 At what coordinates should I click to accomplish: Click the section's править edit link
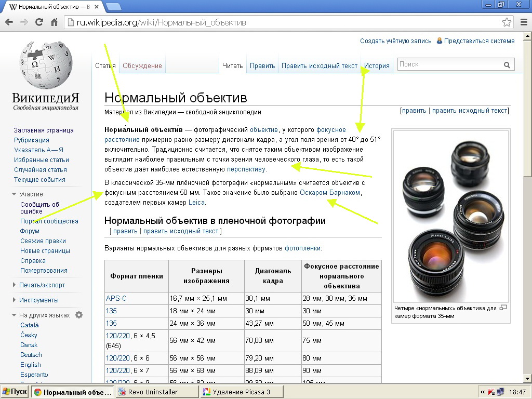[x=125, y=231]
